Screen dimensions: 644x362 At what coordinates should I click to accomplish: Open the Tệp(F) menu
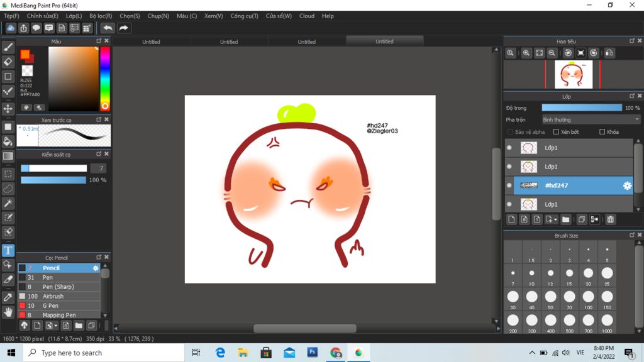click(11, 16)
